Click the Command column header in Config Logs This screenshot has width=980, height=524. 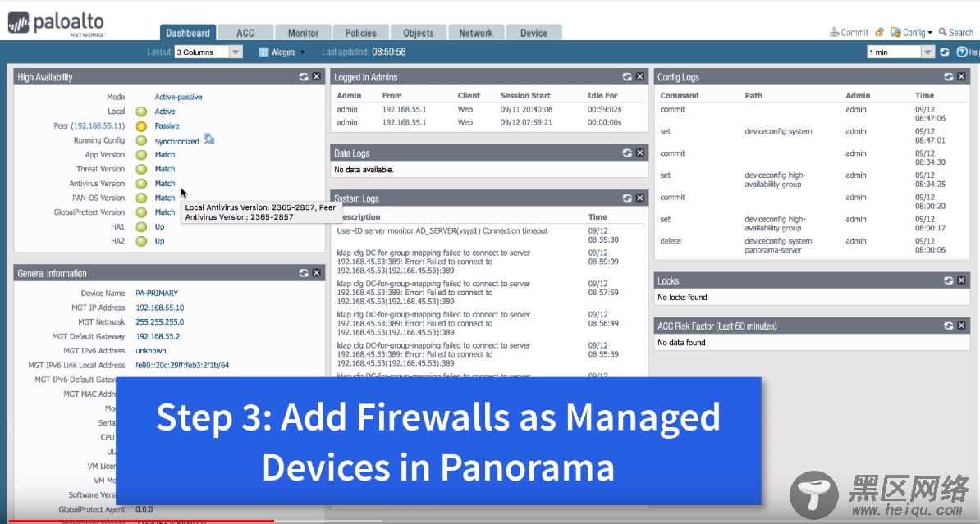(x=680, y=96)
